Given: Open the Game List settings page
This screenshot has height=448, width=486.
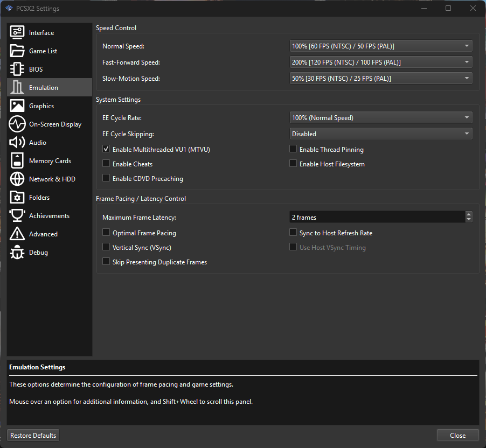Looking at the screenshot, I should 49,51.
